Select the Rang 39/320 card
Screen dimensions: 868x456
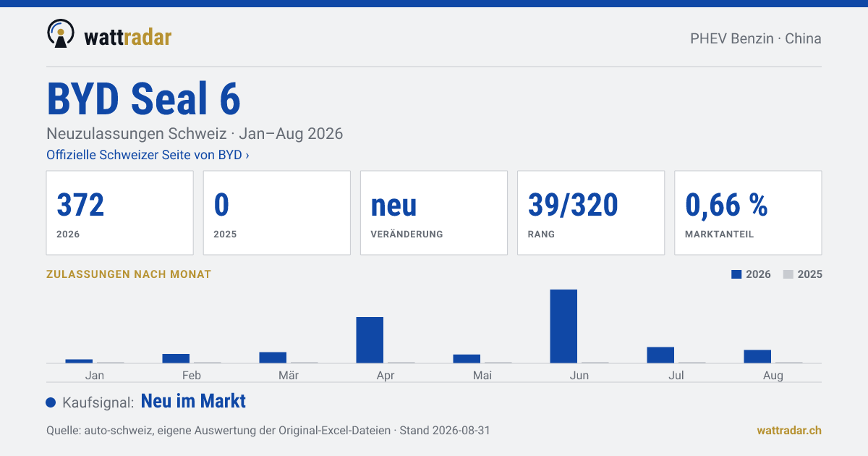tap(591, 213)
